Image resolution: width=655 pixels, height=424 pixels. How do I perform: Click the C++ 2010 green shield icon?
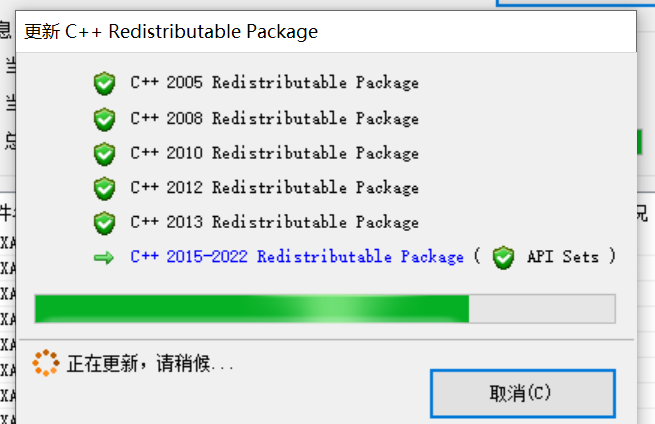tap(104, 154)
